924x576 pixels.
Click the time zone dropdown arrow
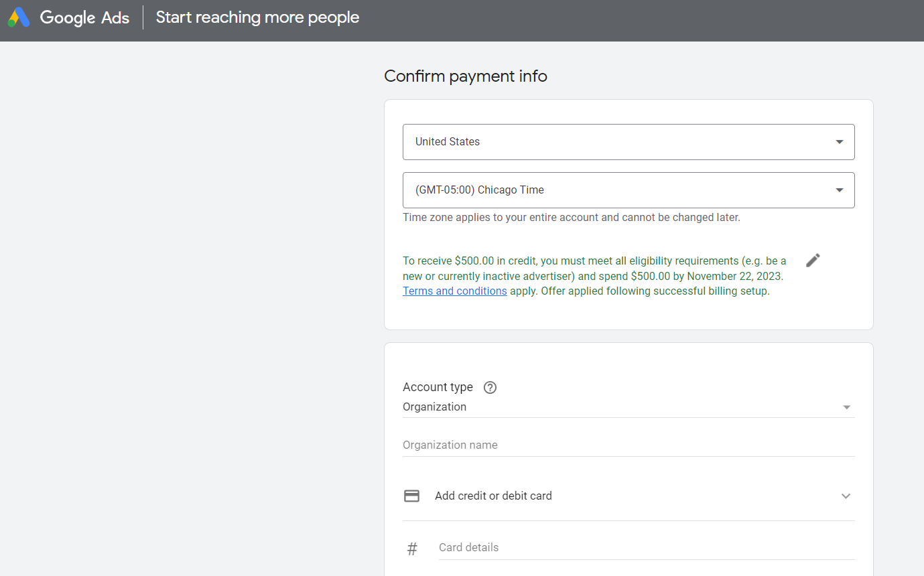[x=839, y=190]
